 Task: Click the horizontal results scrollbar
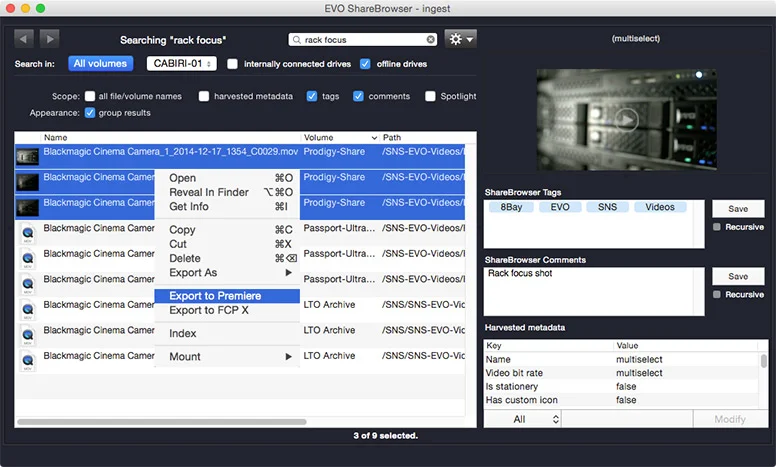click(162, 422)
